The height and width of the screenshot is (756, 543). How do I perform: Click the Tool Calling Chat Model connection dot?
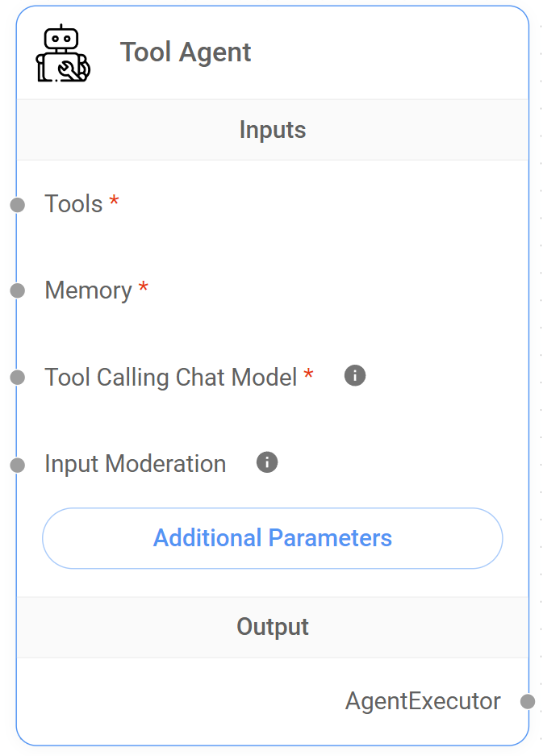(17, 375)
